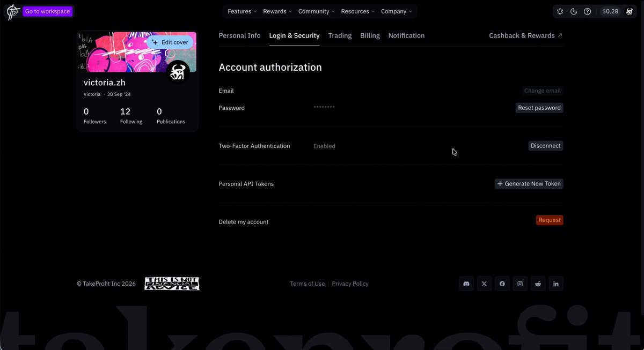Disconnect Two-Factor Authentication

pos(546,146)
